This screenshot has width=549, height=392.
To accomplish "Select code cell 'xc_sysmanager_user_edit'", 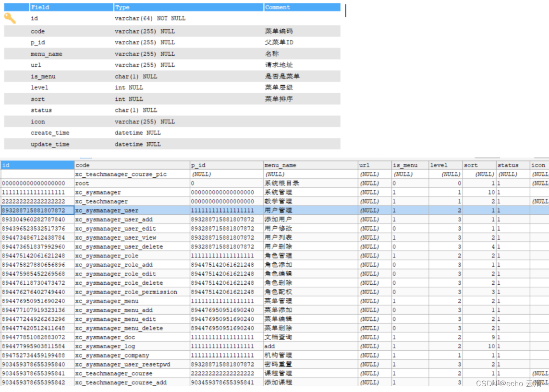I will point(132,228).
